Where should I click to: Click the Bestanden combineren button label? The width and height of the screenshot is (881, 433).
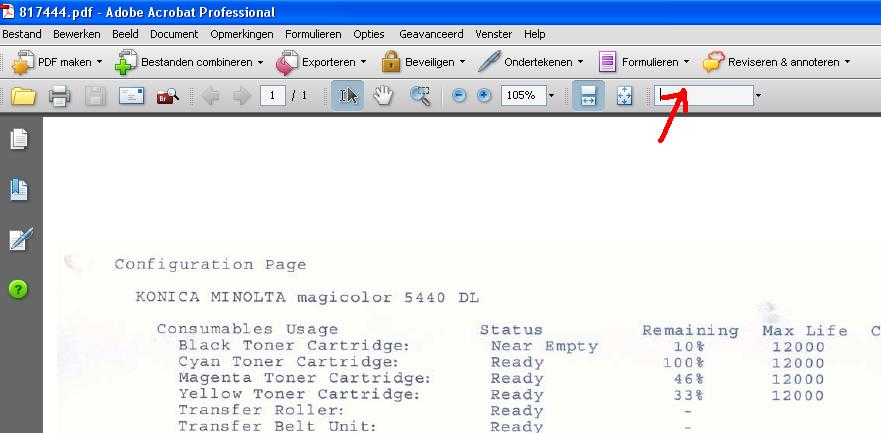pyautogui.click(x=197, y=62)
